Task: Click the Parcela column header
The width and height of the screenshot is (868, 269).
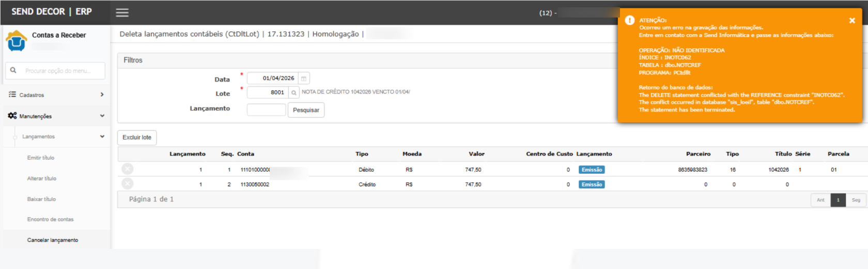Action: pyautogui.click(x=838, y=154)
